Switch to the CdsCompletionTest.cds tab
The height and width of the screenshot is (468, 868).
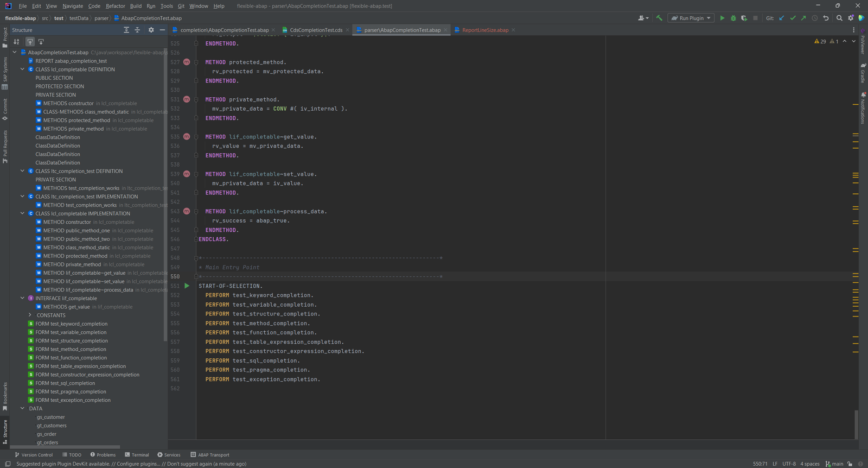pos(316,30)
